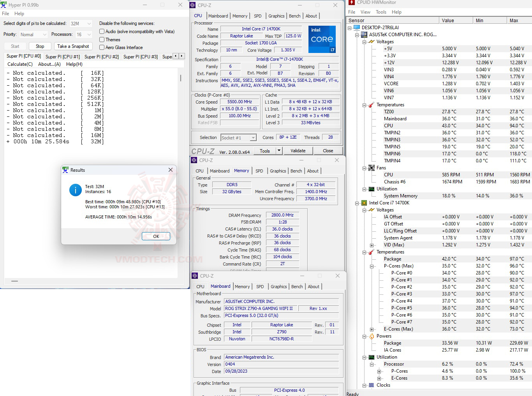Click the Temperatures icon above Package 42.0 °C
Viewport: 532px width, 396px height.
coord(372,252)
